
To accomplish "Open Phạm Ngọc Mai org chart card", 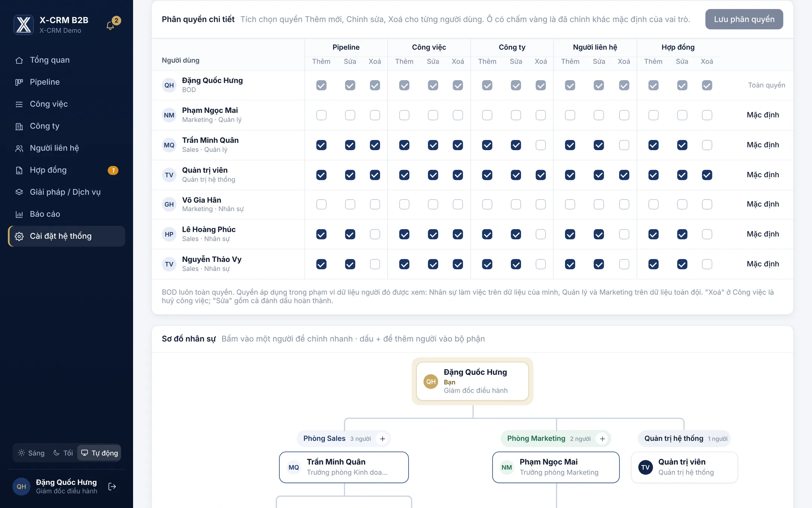I will click(x=556, y=467).
